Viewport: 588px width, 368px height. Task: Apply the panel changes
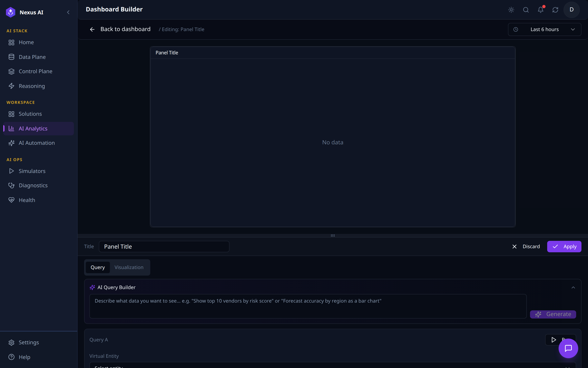point(564,247)
